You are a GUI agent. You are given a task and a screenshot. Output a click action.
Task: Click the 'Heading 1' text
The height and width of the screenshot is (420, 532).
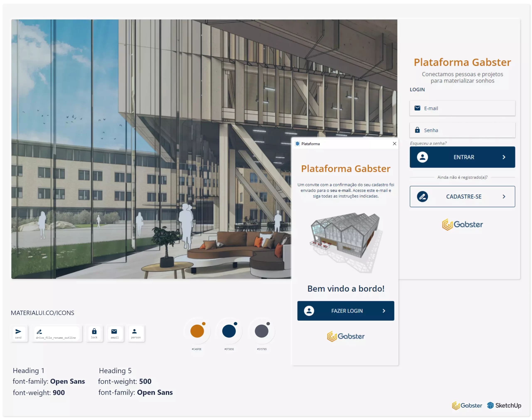[28, 371]
